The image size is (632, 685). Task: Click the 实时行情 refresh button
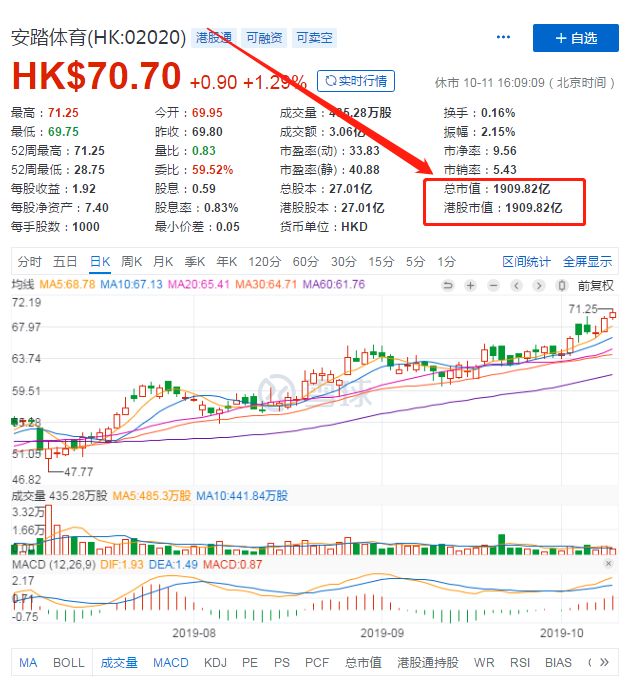[x=356, y=81]
